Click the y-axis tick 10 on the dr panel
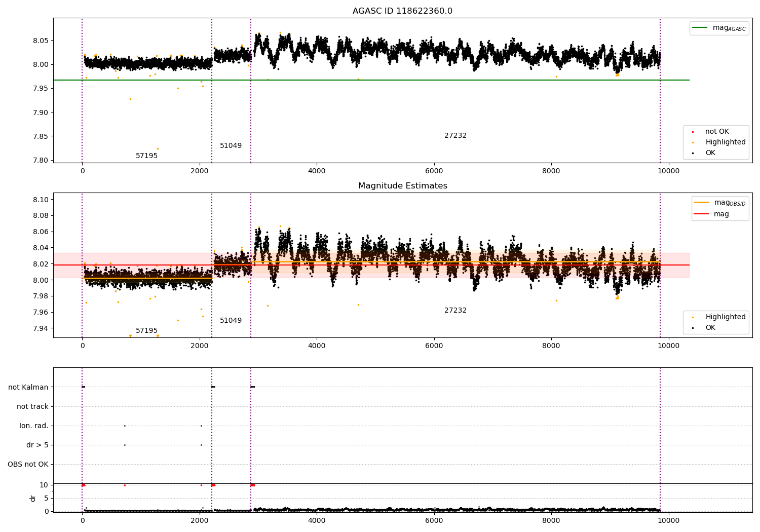The width and height of the screenshot is (760, 532). [x=44, y=485]
